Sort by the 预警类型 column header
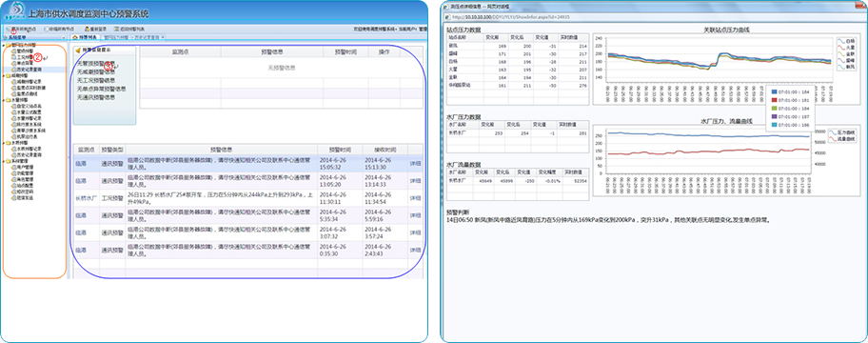Image resolution: width=868 pixels, height=343 pixels. (112, 150)
